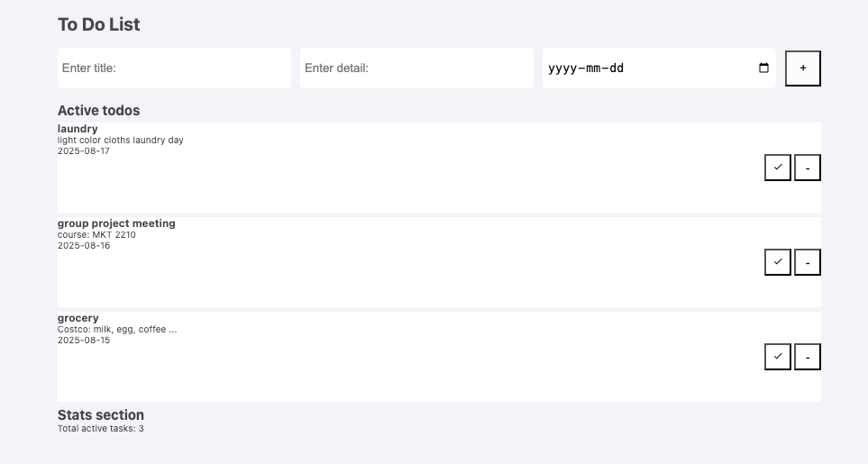The image size is (868, 464).
Task: Click the plus button to add todo
Action: pos(802,68)
